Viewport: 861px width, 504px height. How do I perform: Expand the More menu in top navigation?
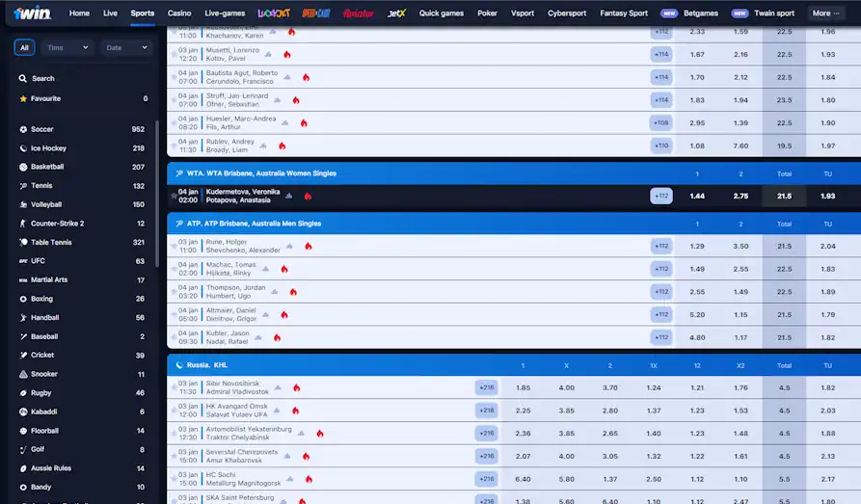(x=826, y=13)
